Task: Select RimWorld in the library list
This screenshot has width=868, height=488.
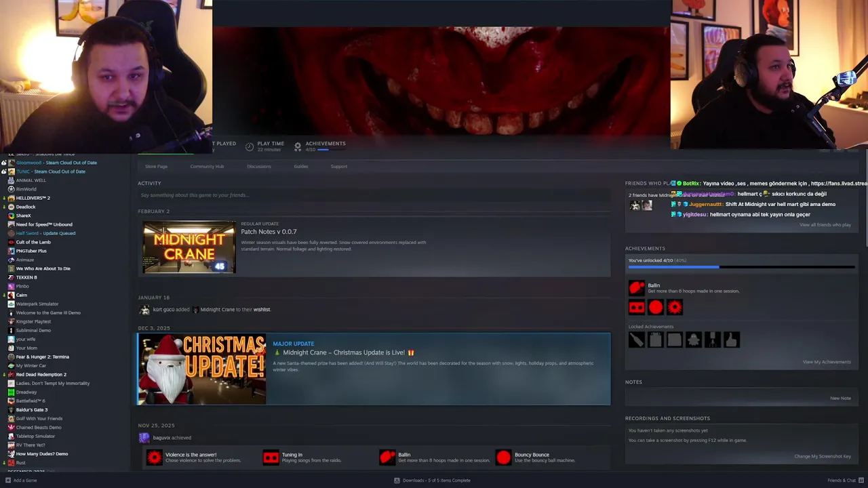Action: tap(26, 189)
